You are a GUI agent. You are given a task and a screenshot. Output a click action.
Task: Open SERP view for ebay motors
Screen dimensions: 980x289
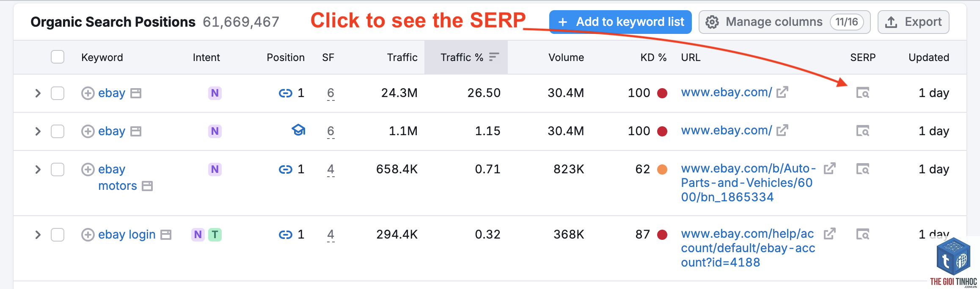pos(863,169)
